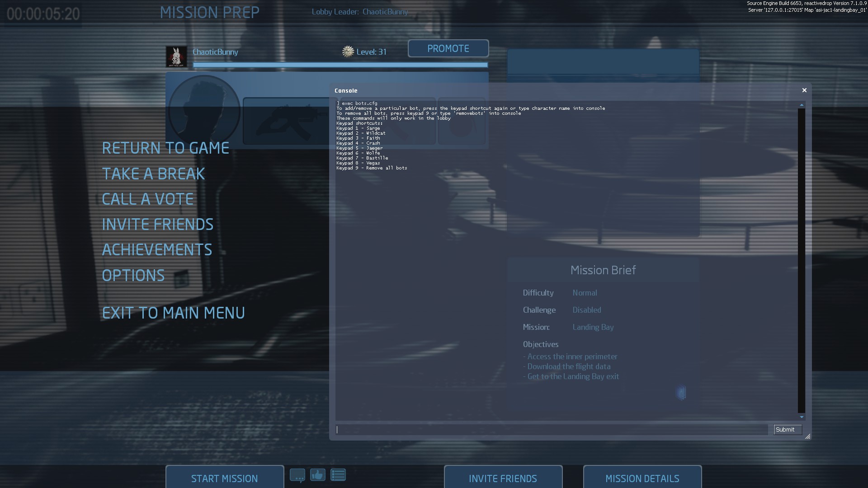Click the level medal badge icon
This screenshot has height=488, width=868.
tap(348, 52)
